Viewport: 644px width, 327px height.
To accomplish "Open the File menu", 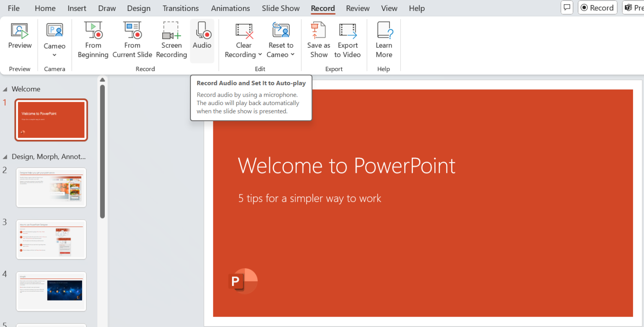I will point(13,8).
